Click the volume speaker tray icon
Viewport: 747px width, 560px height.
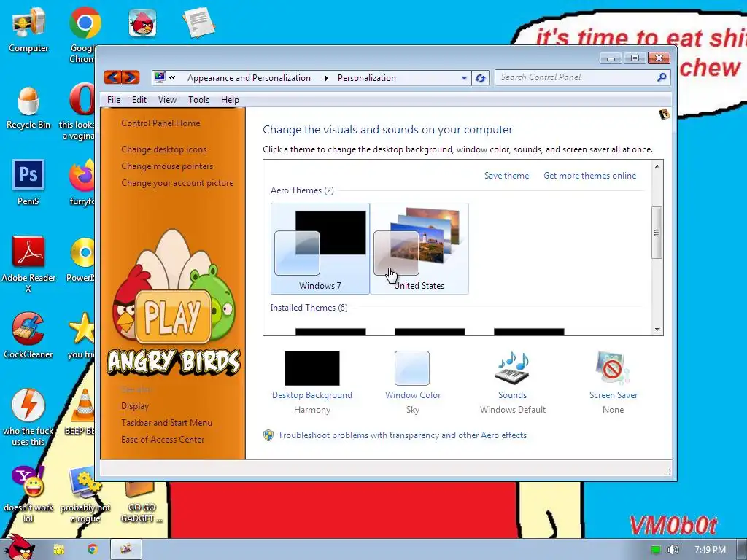673,550
